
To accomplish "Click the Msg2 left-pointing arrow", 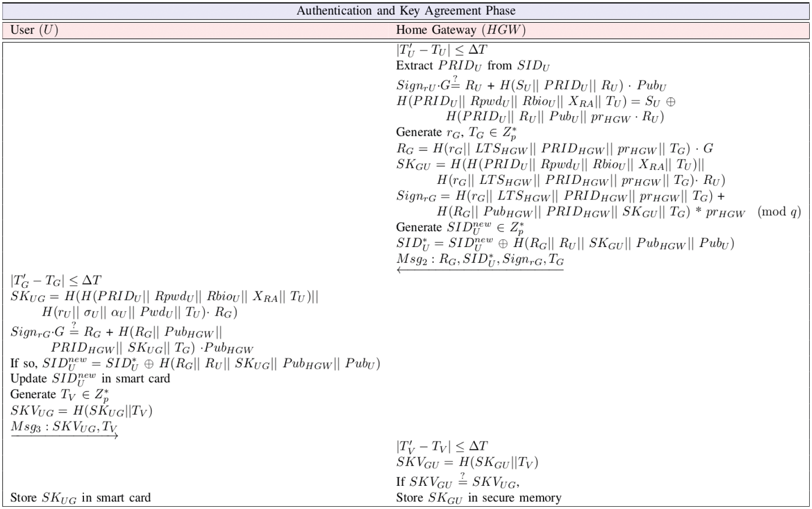I will pyautogui.click(x=480, y=270).
